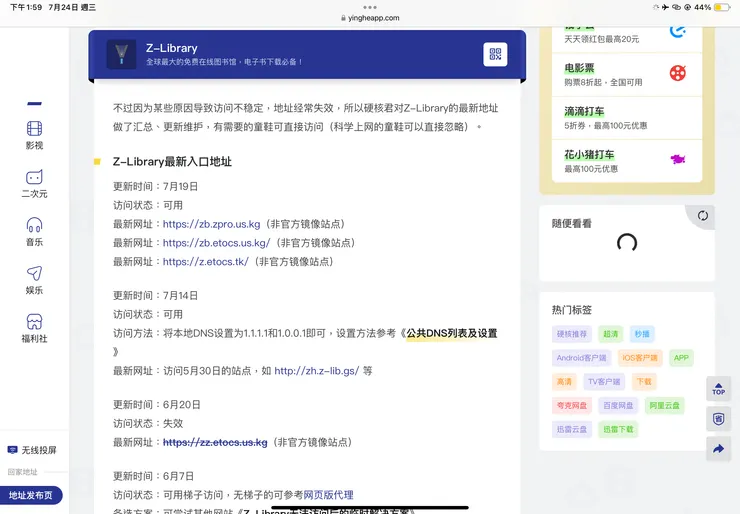
Task: Open link https://zb.etocs.us.kg/
Action: 217,243
